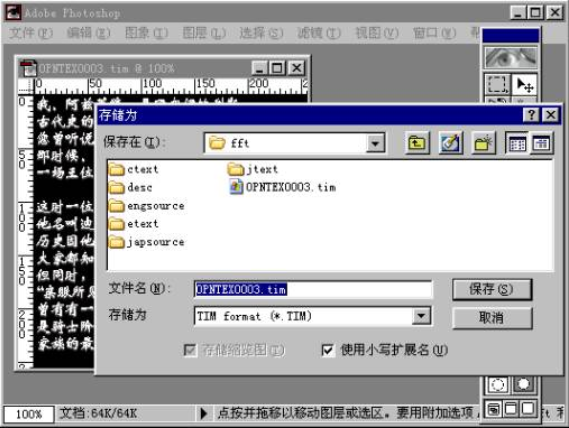Screen dimensions: 569x428
Task: Open the 文件 (File) menu
Action: [x=31, y=33]
